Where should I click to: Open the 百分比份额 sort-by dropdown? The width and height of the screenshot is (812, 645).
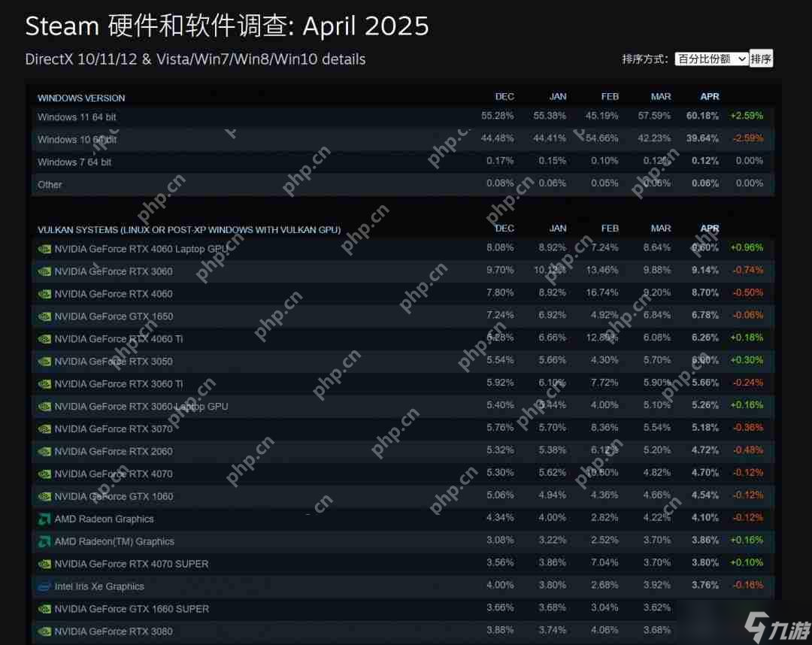coord(711,59)
